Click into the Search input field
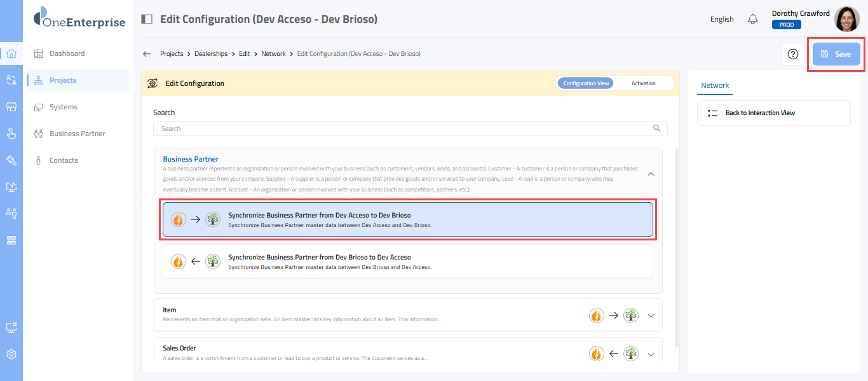868x381 pixels. tap(403, 128)
